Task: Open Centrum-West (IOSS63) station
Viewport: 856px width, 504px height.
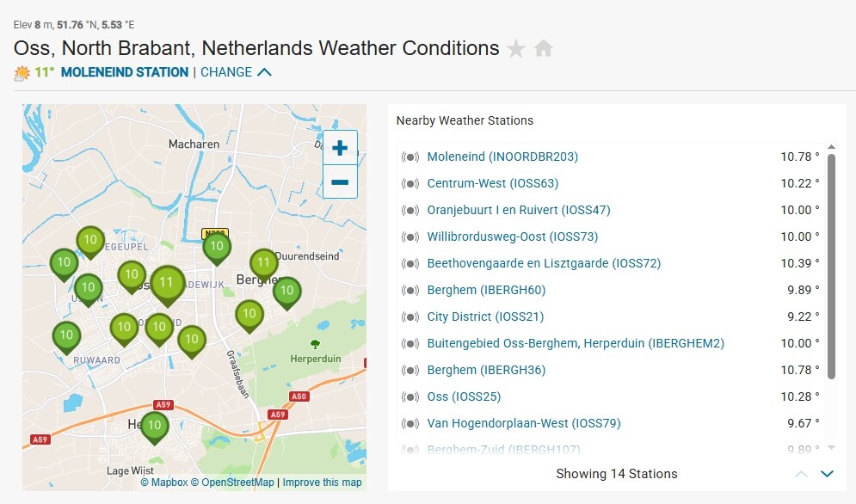Action: 492,184
